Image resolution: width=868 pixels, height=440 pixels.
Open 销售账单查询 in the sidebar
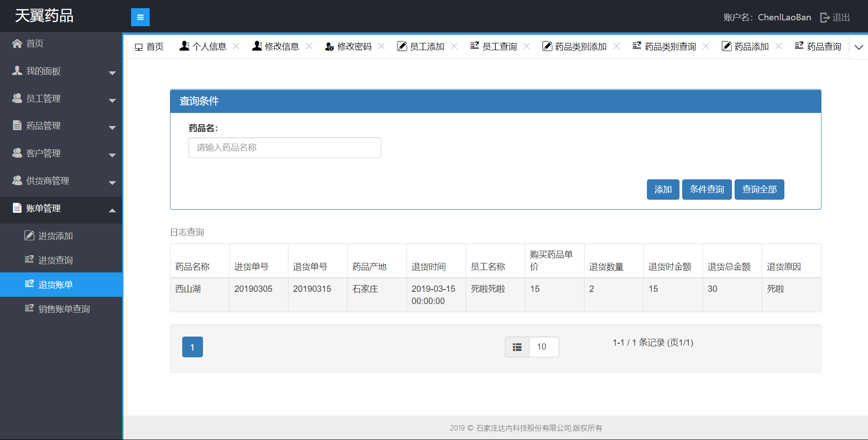click(x=64, y=309)
